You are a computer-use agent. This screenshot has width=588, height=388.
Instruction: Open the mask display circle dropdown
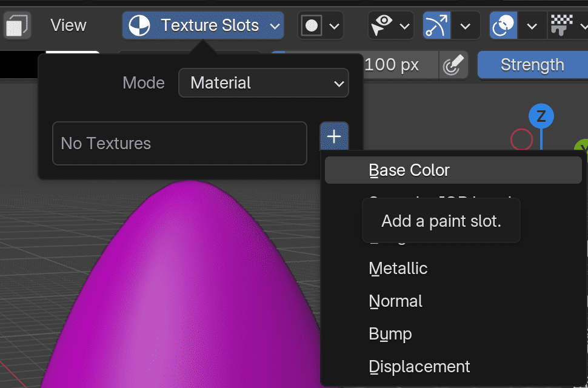click(x=321, y=25)
